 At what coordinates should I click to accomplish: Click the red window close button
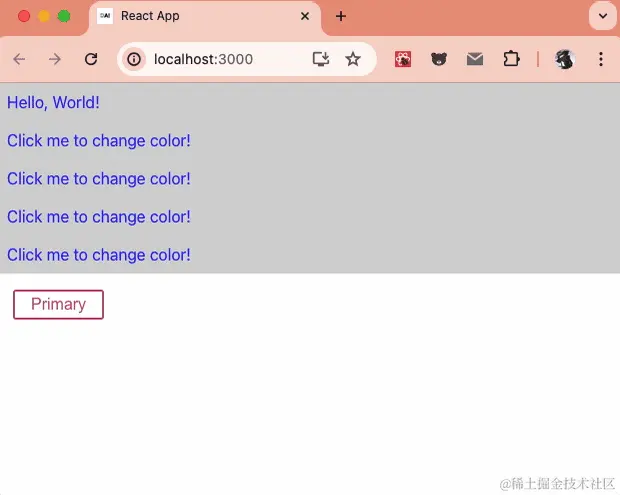pos(24,16)
